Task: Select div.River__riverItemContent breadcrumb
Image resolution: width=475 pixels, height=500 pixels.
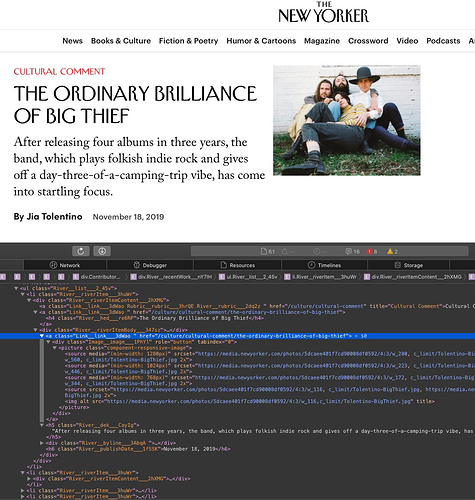Action: pos(413,277)
